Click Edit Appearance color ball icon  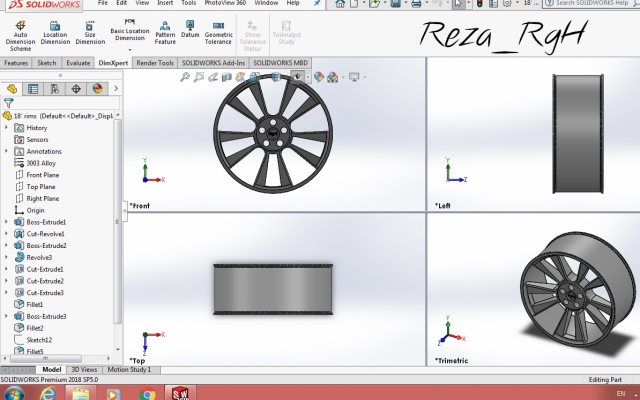(319, 77)
